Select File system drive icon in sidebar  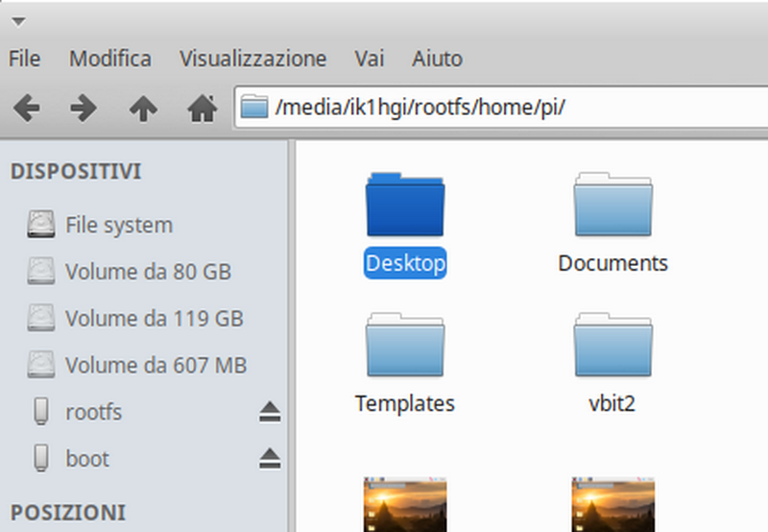pos(41,225)
